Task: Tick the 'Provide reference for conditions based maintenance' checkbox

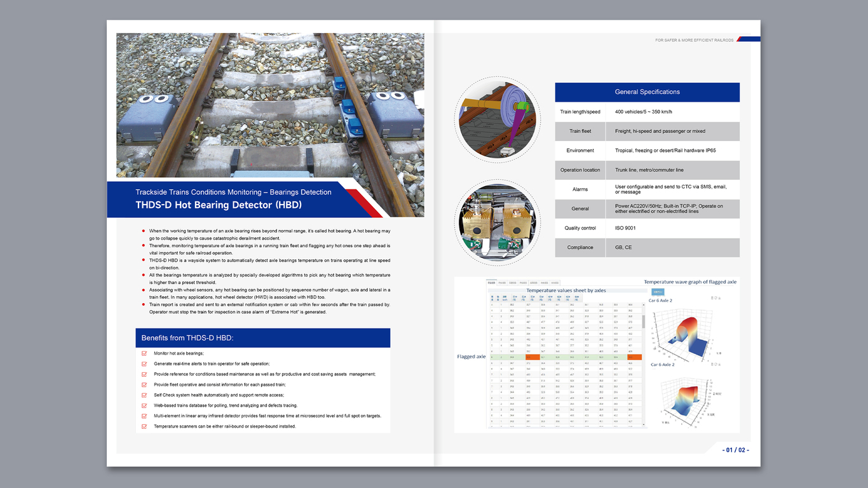Action: click(144, 374)
